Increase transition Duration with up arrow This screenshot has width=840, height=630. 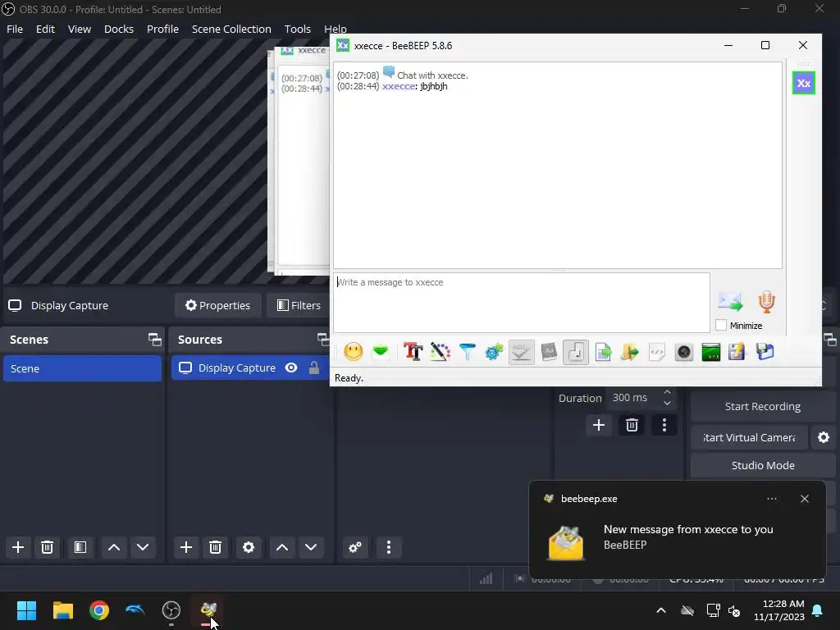(667, 393)
